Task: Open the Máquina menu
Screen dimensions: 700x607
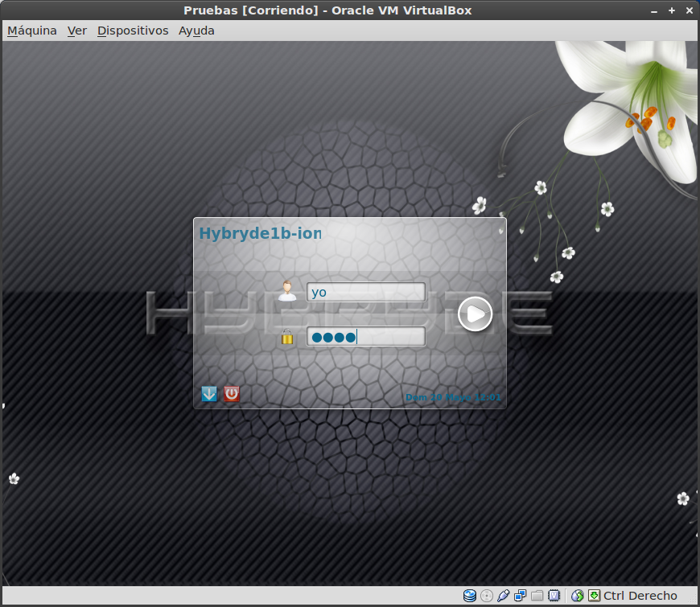Action: (x=31, y=30)
